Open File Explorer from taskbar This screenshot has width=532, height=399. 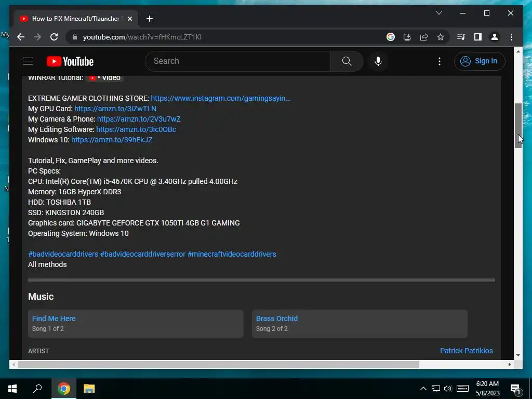tap(89, 389)
